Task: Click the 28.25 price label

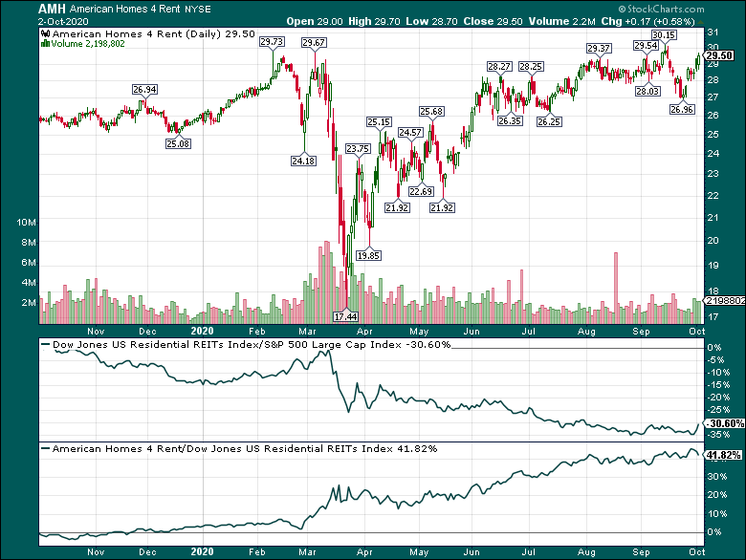Action: [x=531, y=67]
